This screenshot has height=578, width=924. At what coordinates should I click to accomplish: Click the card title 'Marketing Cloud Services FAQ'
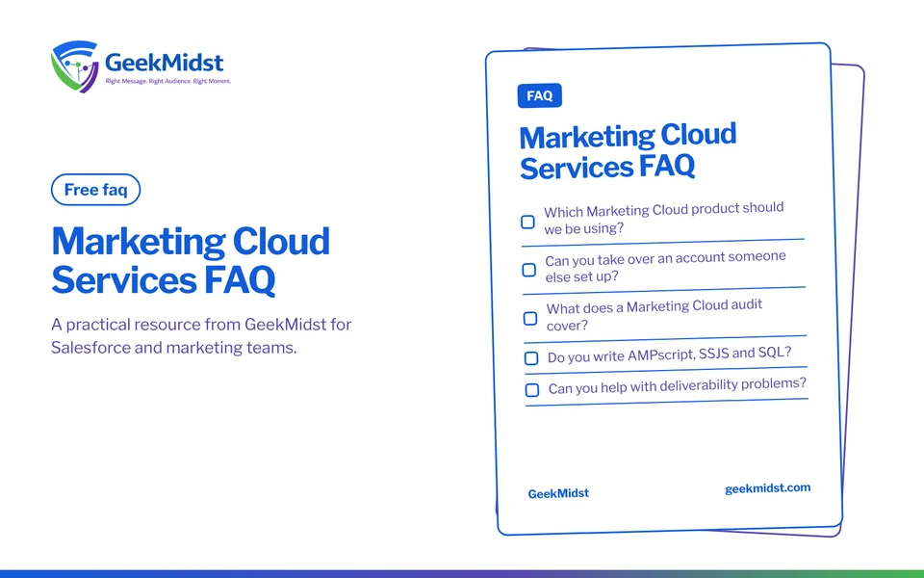628,151
